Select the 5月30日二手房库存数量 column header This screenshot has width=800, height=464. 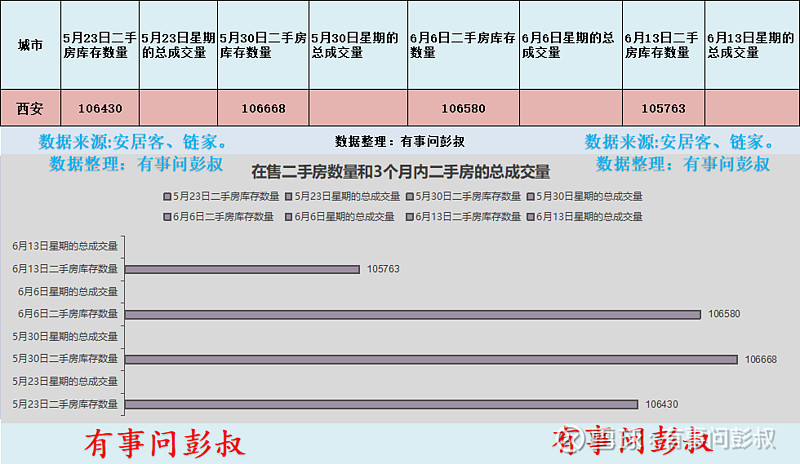[x=263, y=45]
